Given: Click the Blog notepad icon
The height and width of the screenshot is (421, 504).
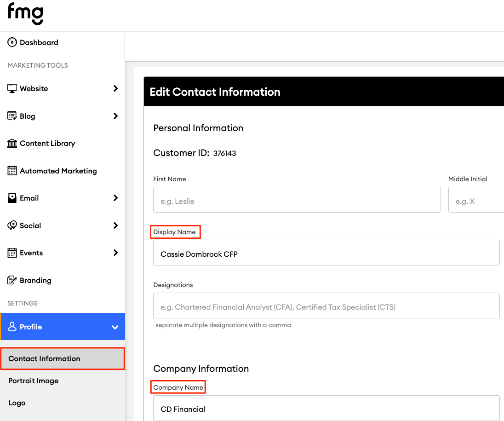Looking at the screenshot, I should click(x=11, y=115).
